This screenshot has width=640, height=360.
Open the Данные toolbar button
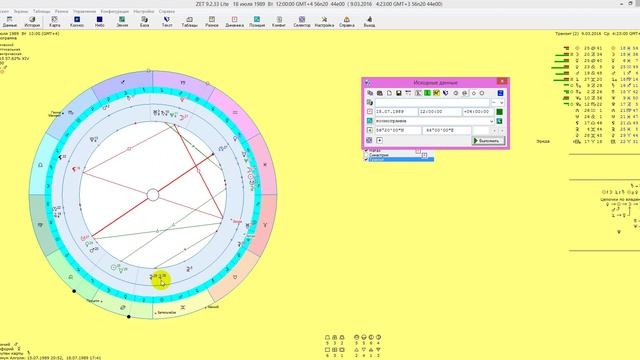[x=9, y=22]
